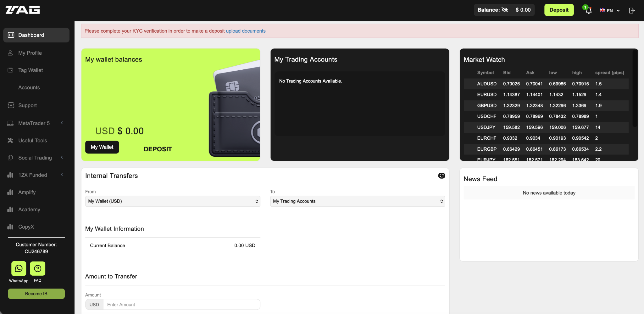Viewport: 644px width, 314px height.
Task: Open the Accounts menu item
Action: click(29, 87)
